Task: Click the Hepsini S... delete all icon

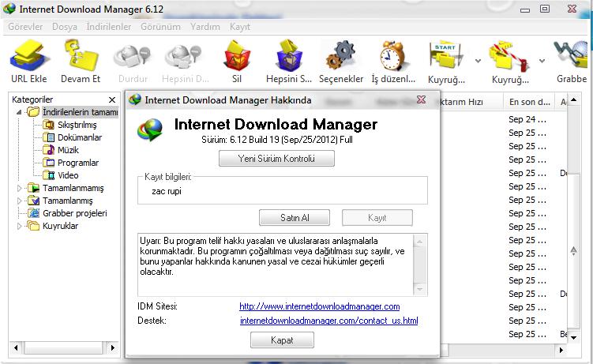Action: point(289,56)
